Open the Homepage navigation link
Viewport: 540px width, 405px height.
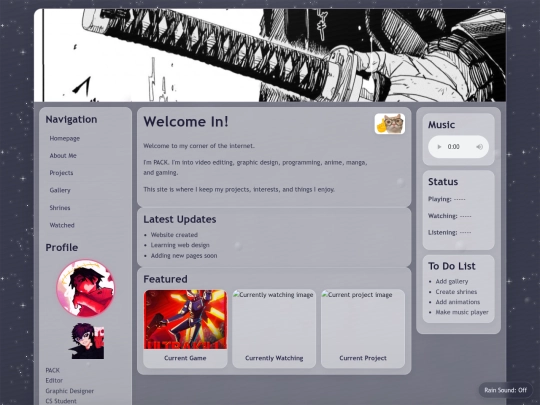(x=65, y=138)
